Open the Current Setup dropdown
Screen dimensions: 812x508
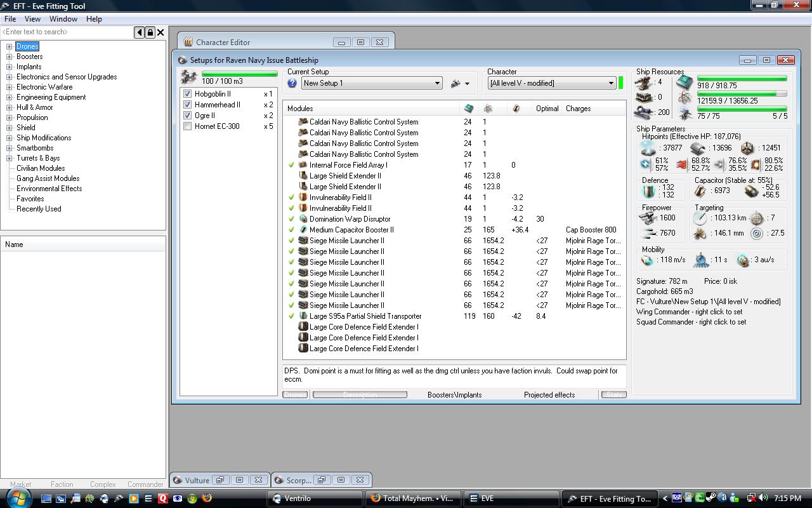click(x=436, y=83)
